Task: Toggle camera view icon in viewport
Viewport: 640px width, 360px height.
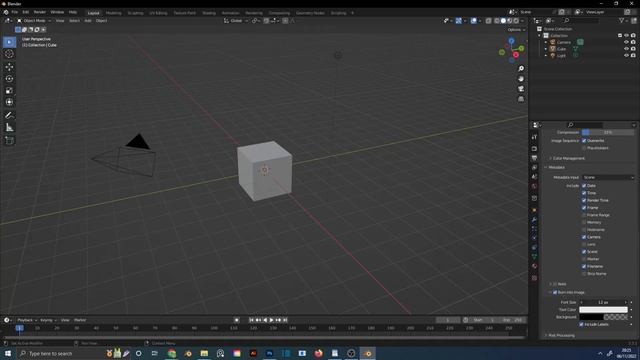Action: 521,89
